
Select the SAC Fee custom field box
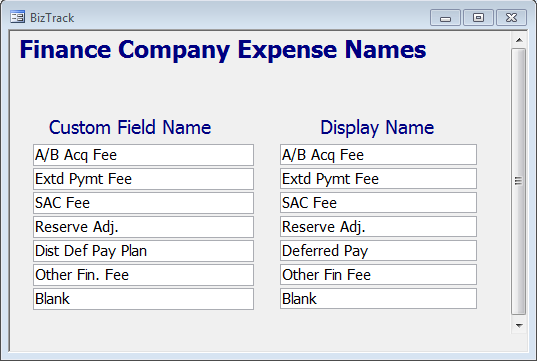[143, 203]
